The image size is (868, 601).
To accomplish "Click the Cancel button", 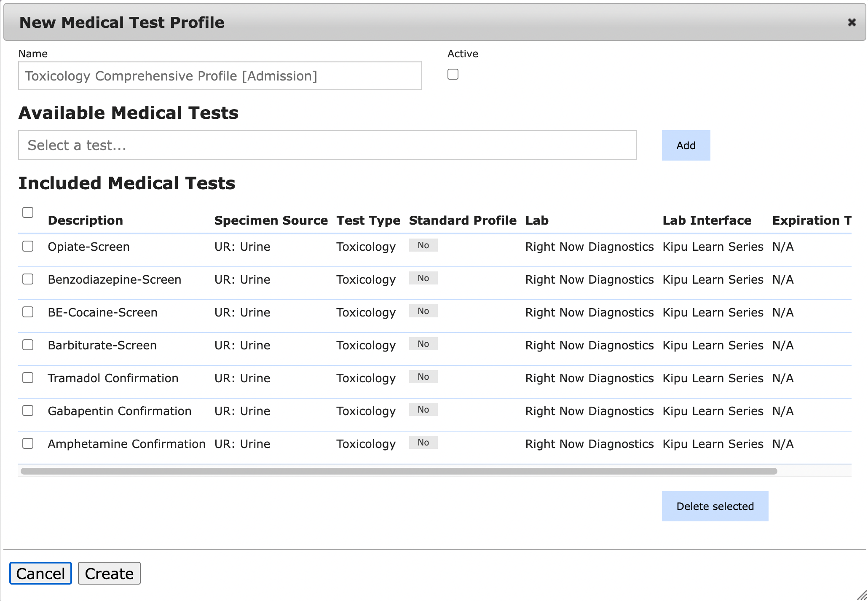I will (40, 574).
